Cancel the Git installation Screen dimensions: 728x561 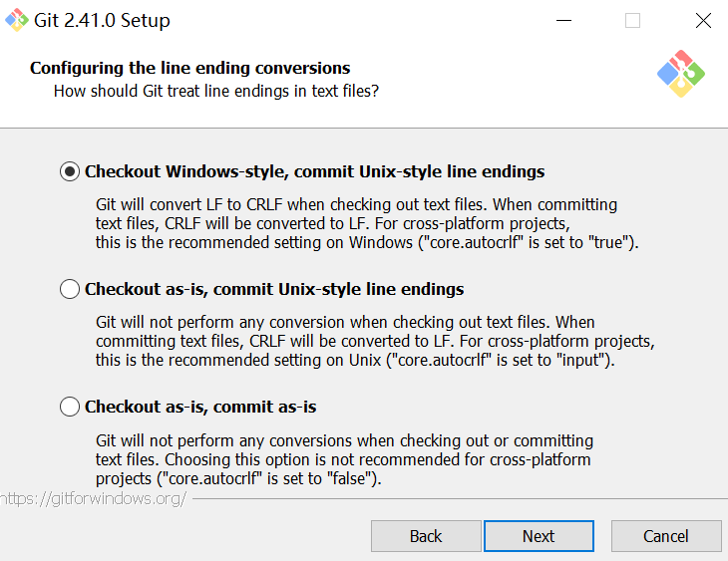pos(666,536)
